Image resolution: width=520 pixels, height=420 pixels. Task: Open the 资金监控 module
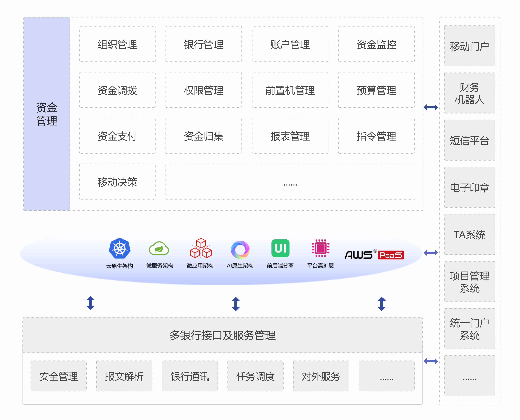click(376, 44)
